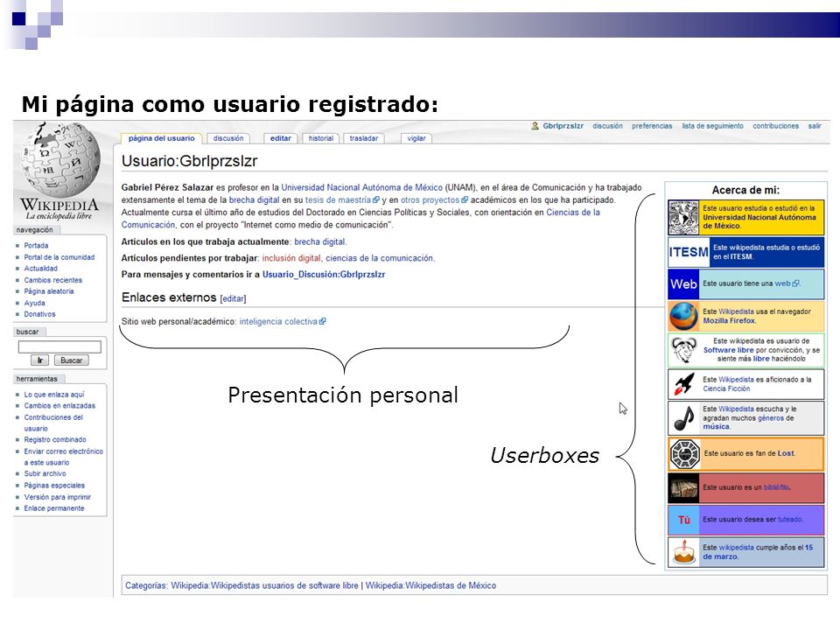Open 'brecha digital' link in biography paragraph
This screenshot has width=840, height=630.
254,199
